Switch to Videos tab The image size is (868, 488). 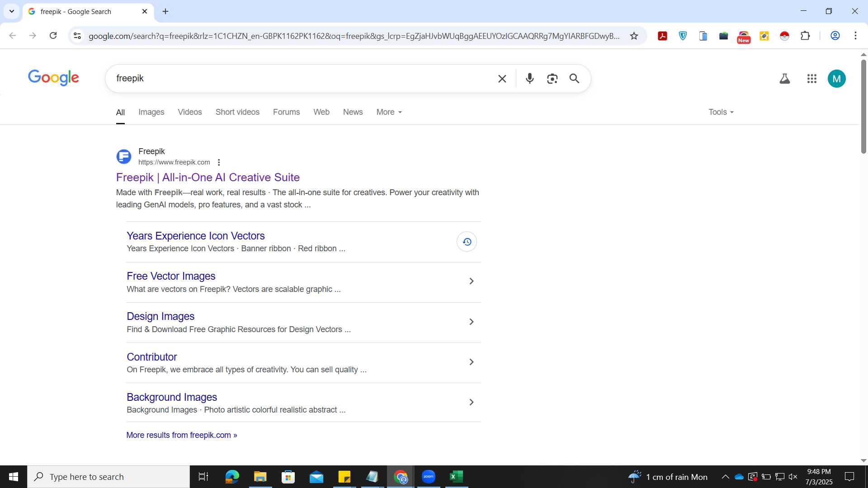(189, 112)
